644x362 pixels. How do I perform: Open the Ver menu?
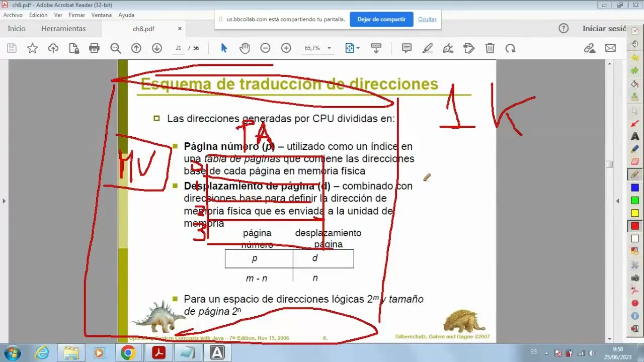pyautogui.click(x=58, y=15)
